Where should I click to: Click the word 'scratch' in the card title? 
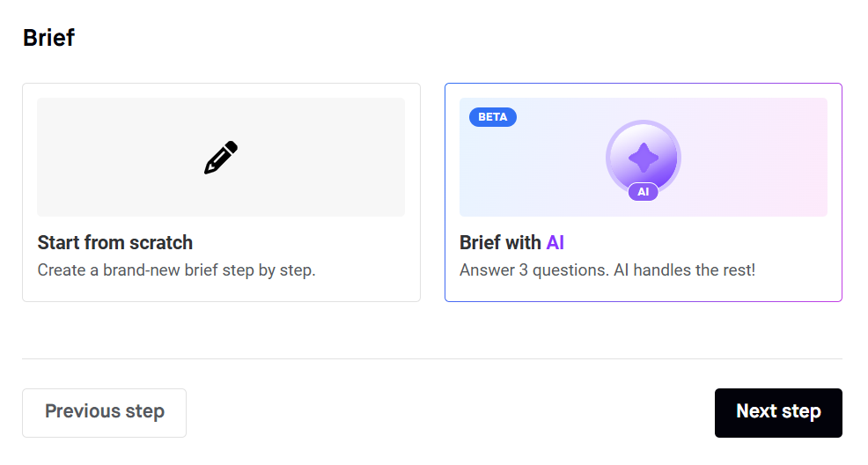click(x=161, y=242)
